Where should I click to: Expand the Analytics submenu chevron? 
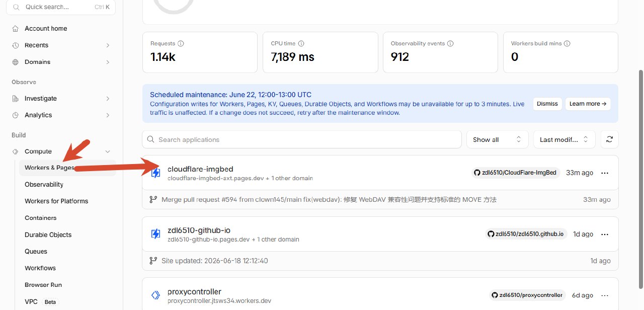click(108, 115)
